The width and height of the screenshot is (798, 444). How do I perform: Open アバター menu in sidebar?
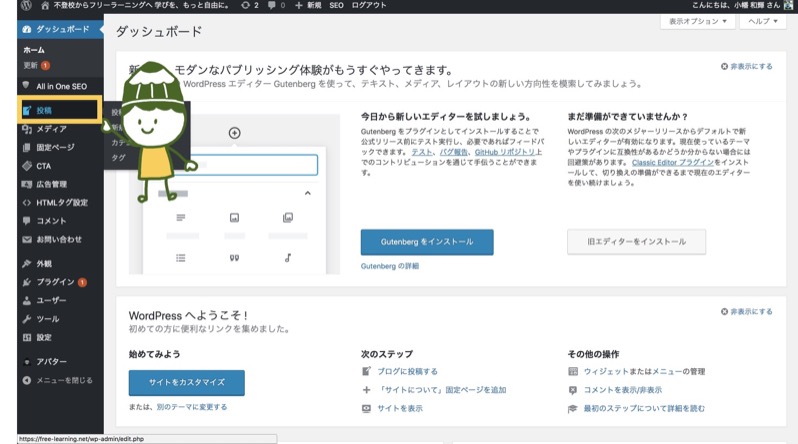[x=60, y=362]
